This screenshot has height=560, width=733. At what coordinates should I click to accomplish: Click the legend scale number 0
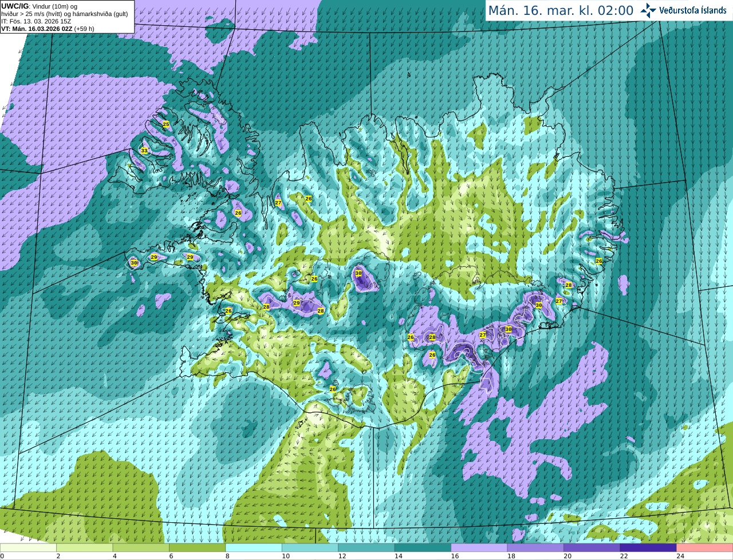pyautogui.click(x=2, y=556)
